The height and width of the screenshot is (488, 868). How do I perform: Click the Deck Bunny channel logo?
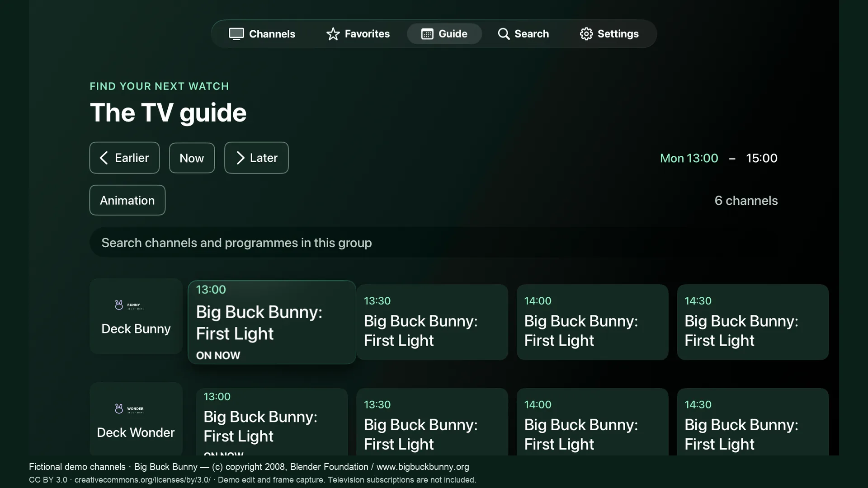point(129,305)
